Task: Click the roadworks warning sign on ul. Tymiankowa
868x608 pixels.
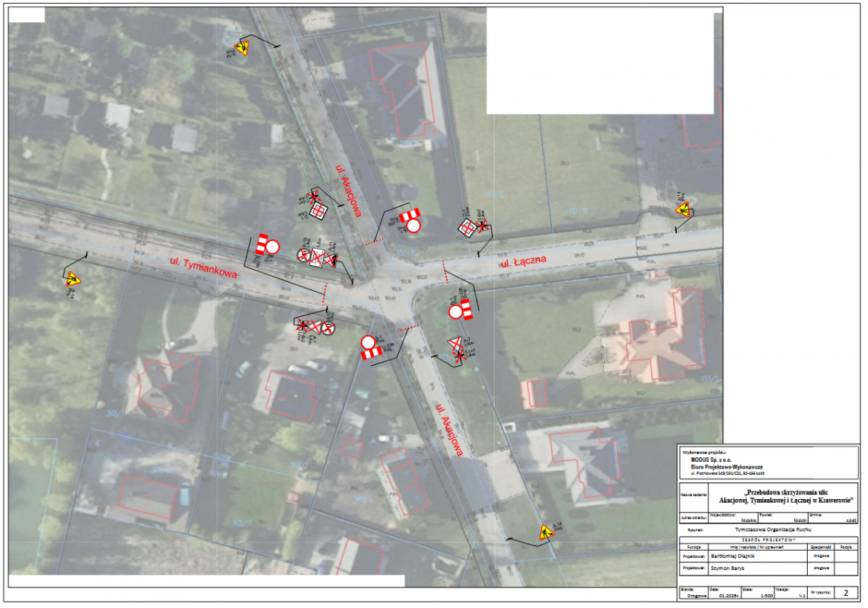Action: pos(72,280)
